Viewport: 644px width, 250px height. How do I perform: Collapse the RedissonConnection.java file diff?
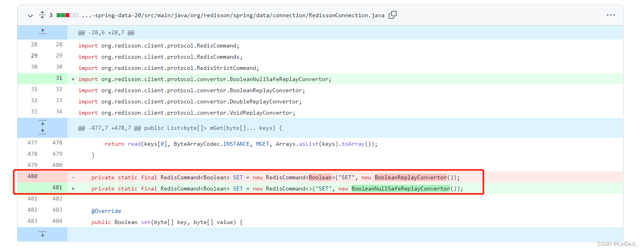pos(30,16)
